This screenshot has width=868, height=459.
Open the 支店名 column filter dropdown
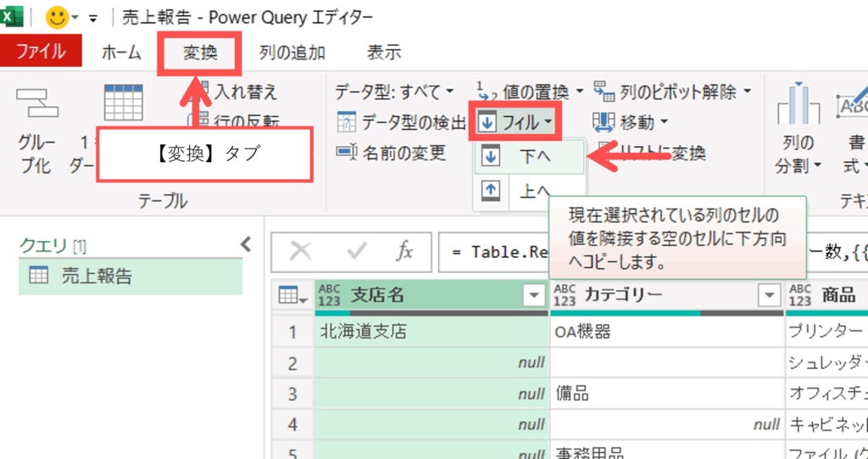pyautogui.click(x=533, y=295)
